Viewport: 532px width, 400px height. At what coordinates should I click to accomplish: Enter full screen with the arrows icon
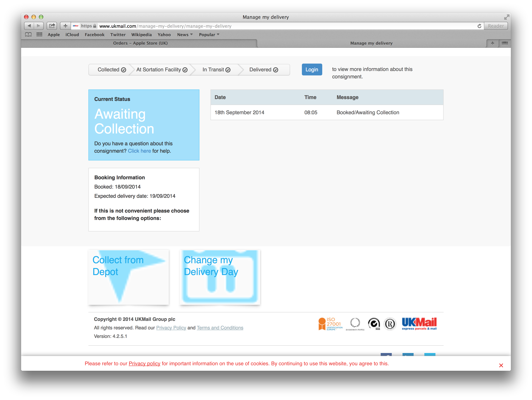506,17
